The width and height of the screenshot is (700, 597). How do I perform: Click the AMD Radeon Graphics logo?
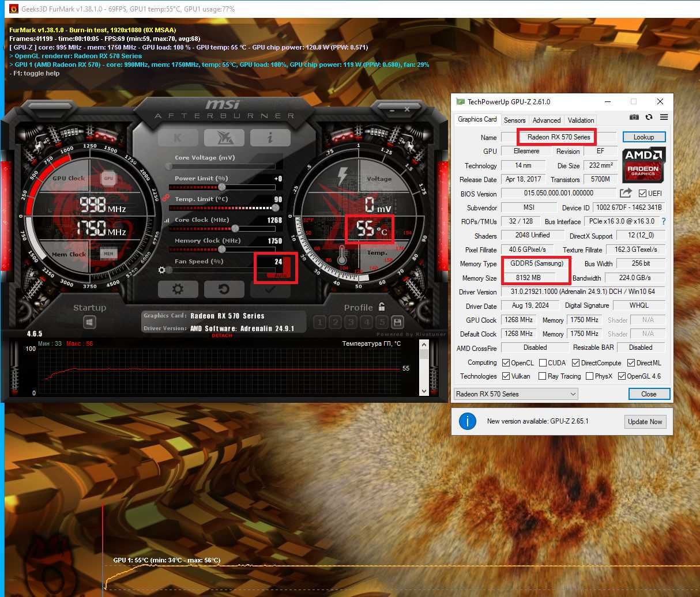click(644, 164)
